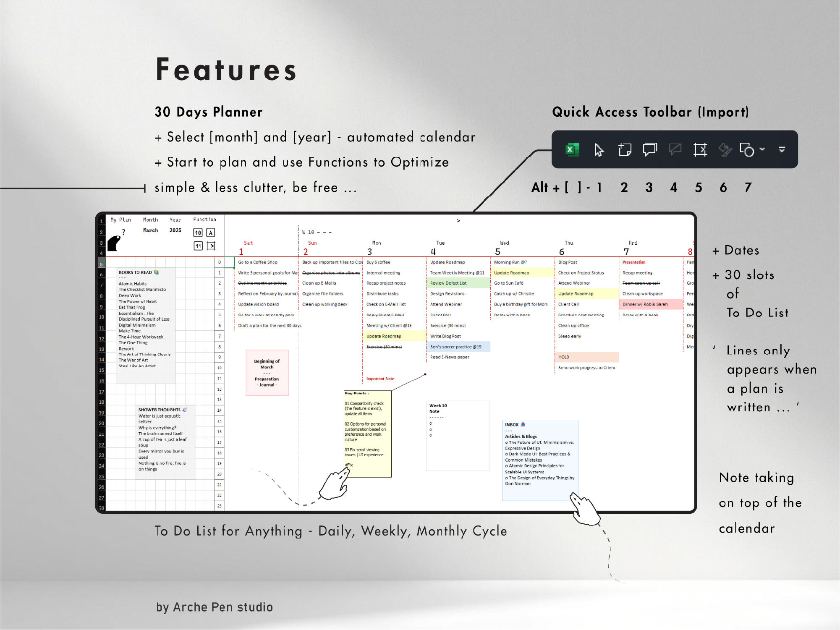This screenshot has width=840, height=630.
Task: Select the pink 'Dinner w/ Rob & Sarah' cell
Action: (649, 304)
